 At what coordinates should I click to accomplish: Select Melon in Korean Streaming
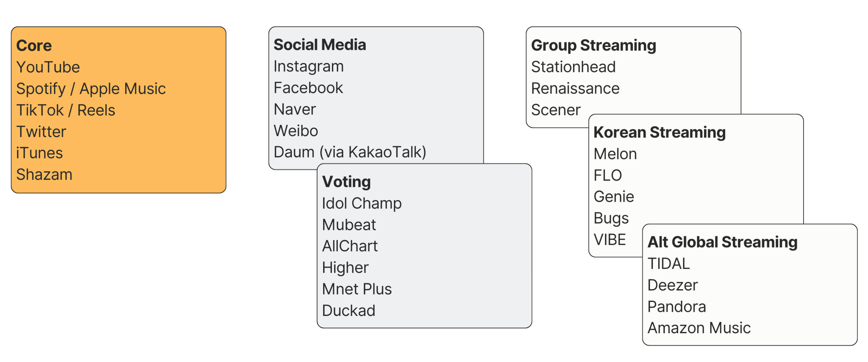pyautogui.click(x=615, y=154)
